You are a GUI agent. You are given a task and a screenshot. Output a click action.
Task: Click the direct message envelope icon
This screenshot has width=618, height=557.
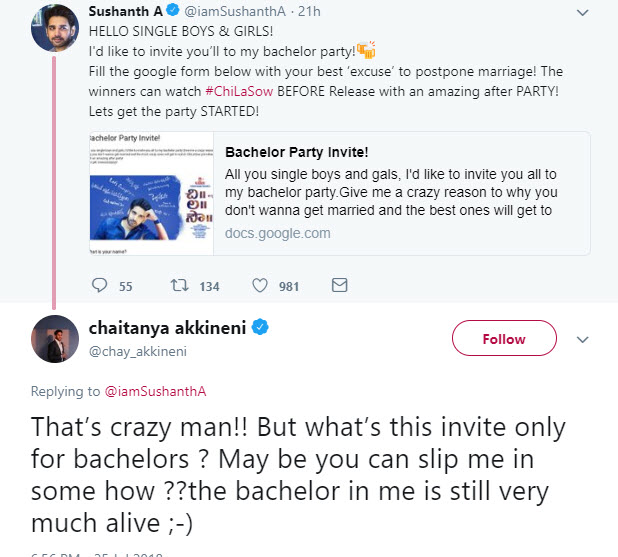click(x=339, y=286)
